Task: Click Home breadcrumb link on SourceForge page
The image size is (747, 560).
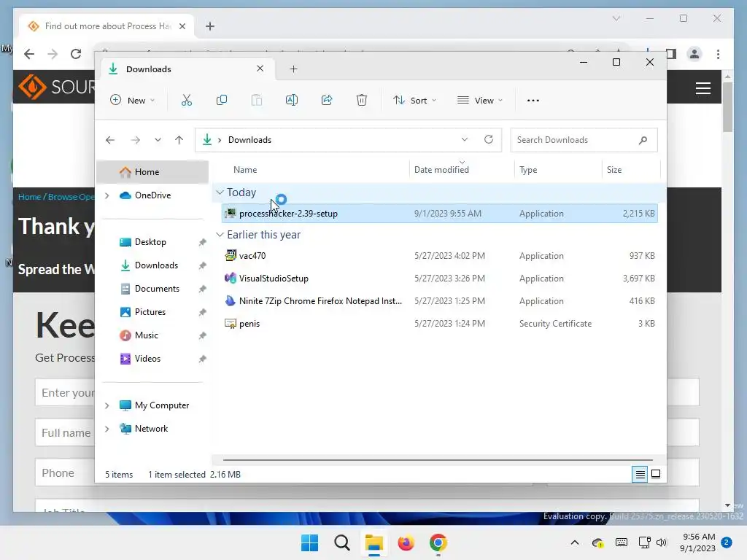Action: [29, 197]
